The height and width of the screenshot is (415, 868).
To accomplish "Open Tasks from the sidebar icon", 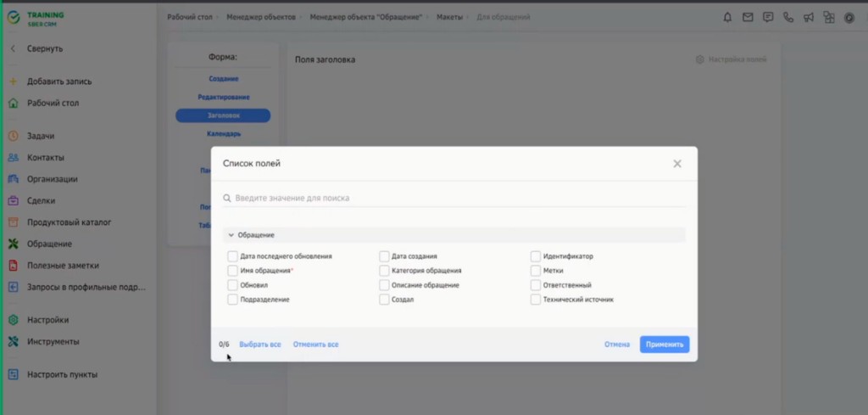I will tap(13, 136).
